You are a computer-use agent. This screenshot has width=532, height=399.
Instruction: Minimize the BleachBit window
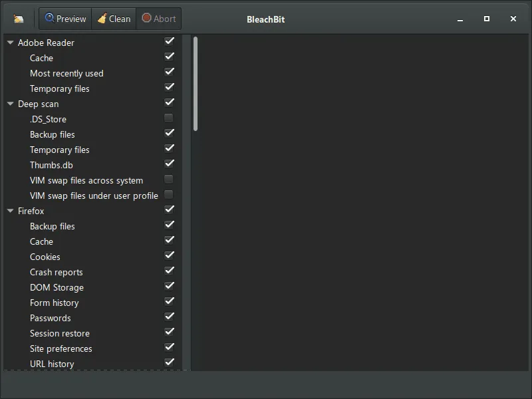coord(460,20)
